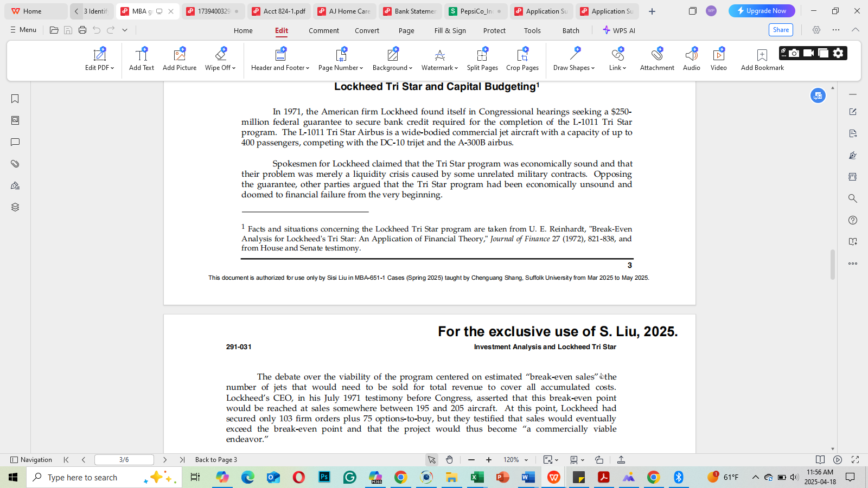This screenshot has width=868, height=488.
Task: Open the Split Pages tool
Action: tap(482, 59)
